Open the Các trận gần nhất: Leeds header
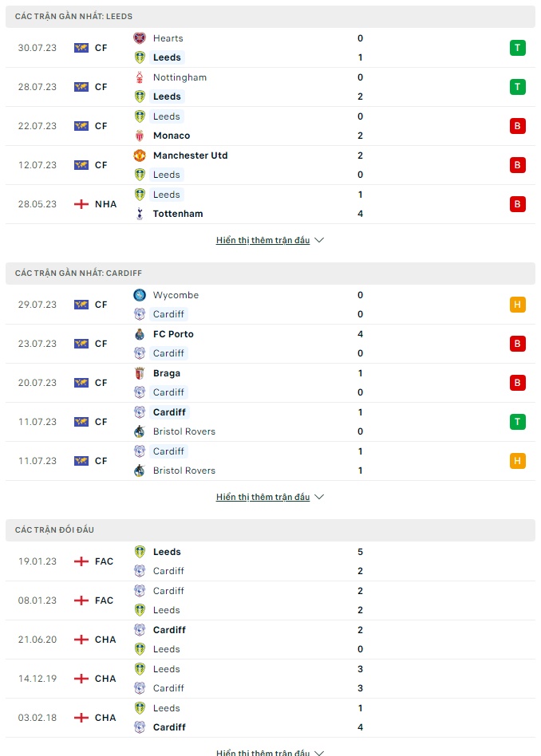The width and height of the screenshot is (541, 756). (270, 17)
